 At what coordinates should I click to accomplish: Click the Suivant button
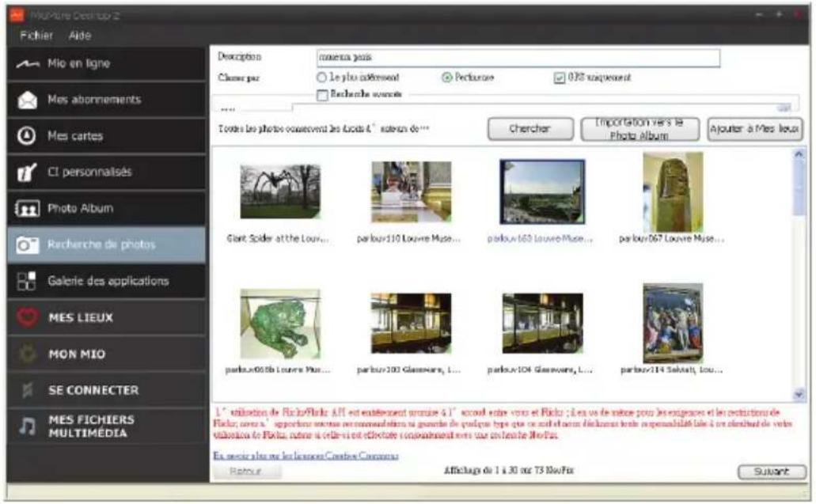click(x=772, y=472)
